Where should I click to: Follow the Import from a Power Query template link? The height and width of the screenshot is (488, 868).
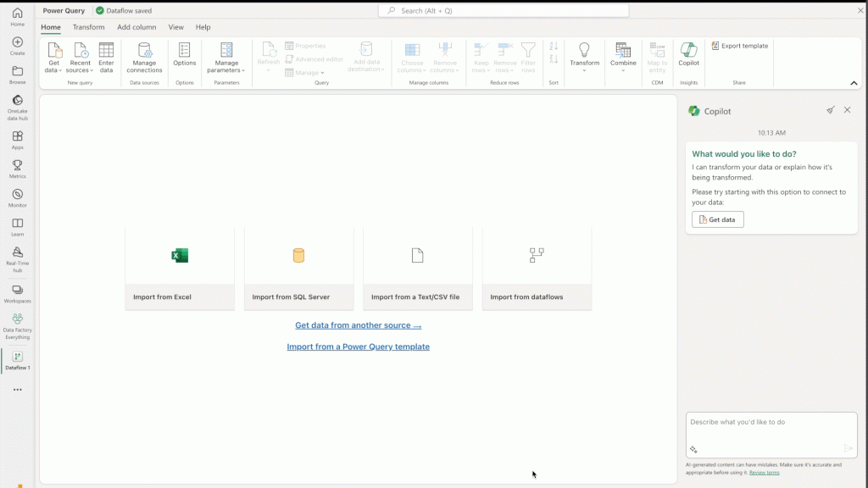(358, 347)
